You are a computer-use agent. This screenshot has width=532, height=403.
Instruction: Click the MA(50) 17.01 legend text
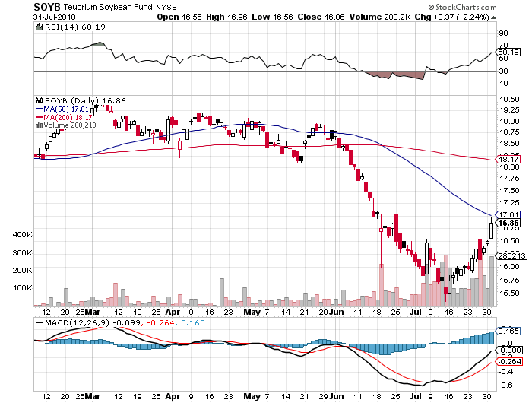(66, 109)
